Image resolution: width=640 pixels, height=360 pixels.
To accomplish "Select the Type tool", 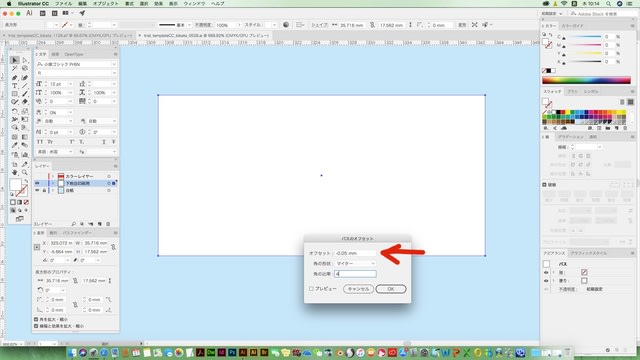I will pyautogui.click(x=15, y=86).
